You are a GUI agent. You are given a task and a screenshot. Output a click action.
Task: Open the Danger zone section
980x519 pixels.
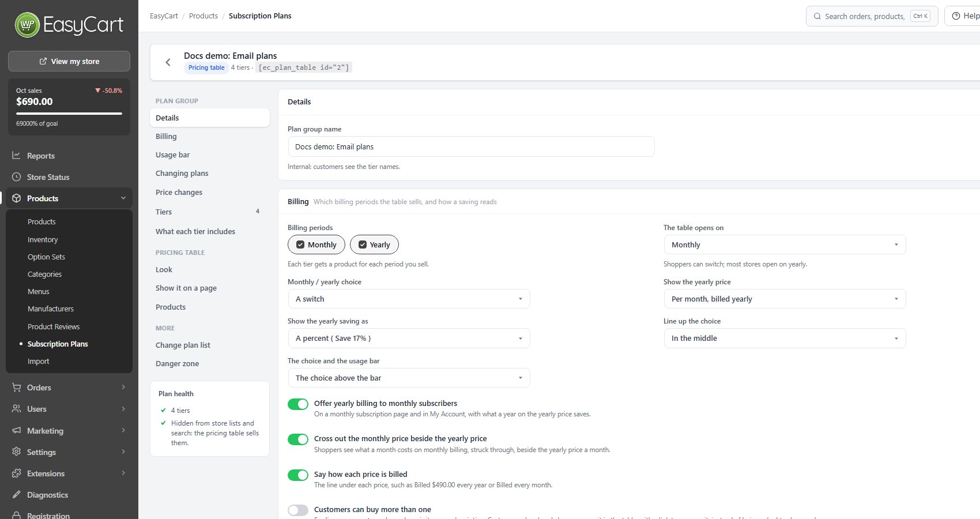pos(210,363)
